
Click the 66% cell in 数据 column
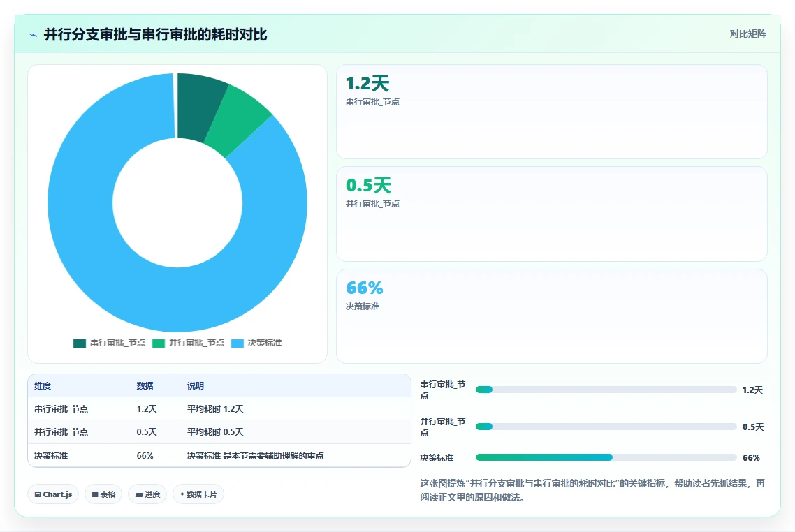point(145,456)
